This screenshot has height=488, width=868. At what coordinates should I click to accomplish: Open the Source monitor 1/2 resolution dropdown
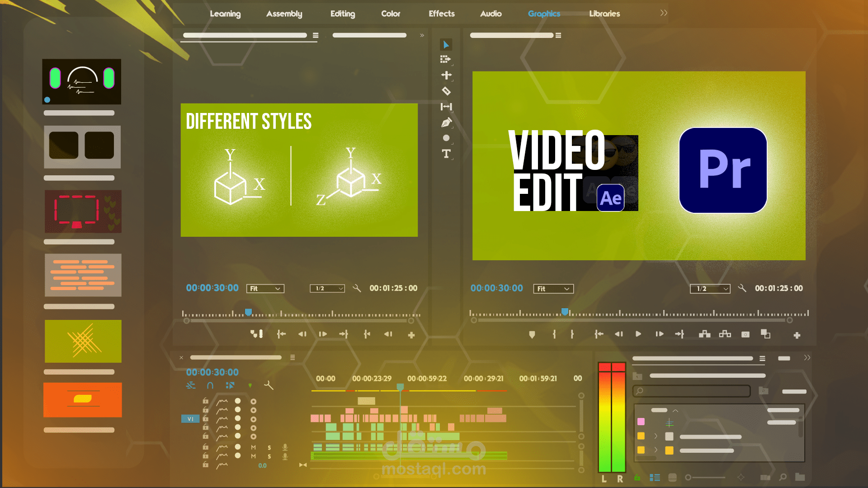pos(327,288)
